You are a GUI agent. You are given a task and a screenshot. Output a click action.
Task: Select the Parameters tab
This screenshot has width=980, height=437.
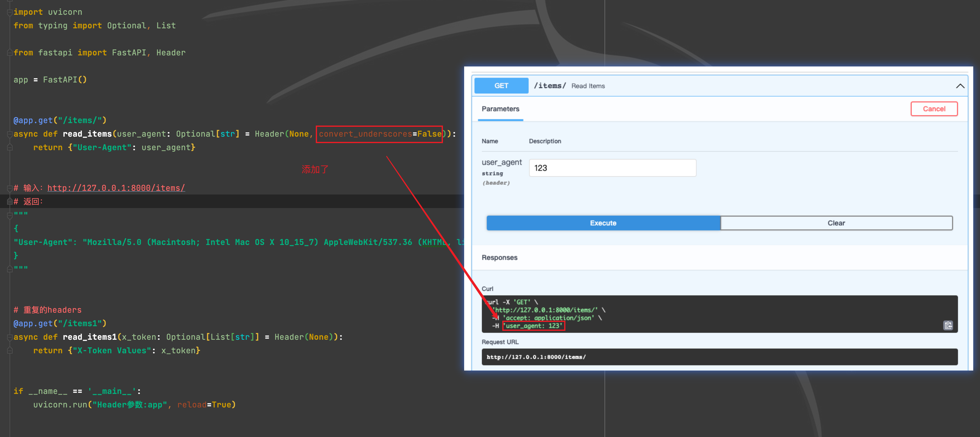point(500,109)
